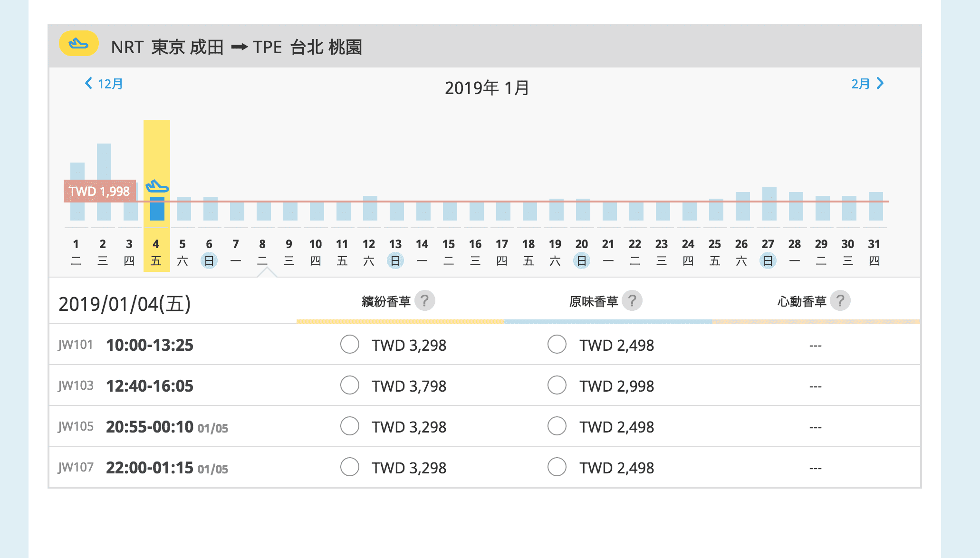Click the 2019/01/04(五) date heading
The width and height of the screenshot is (980, 558).
point(125,304)
